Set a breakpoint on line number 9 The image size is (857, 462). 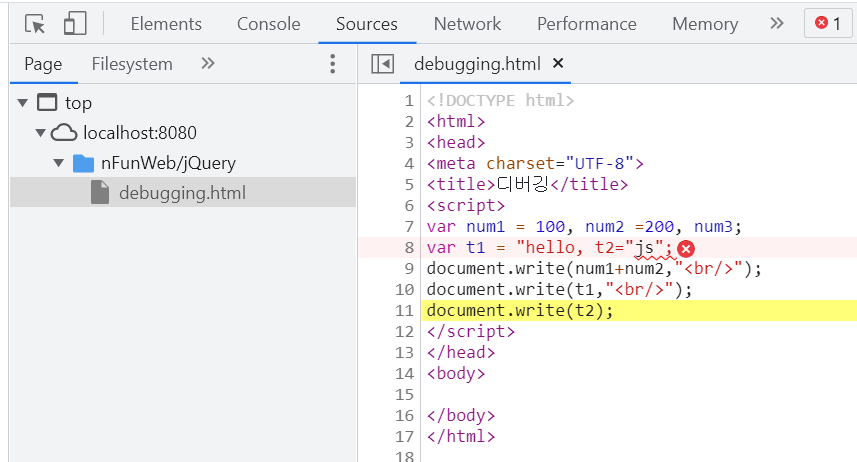[409, 268]
